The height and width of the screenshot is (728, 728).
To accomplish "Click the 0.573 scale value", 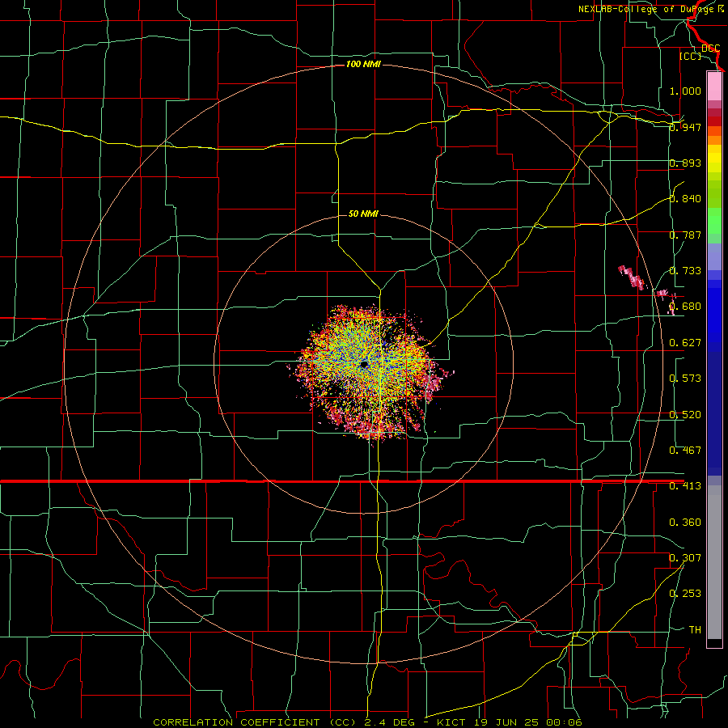I will (x=685, y=379).
